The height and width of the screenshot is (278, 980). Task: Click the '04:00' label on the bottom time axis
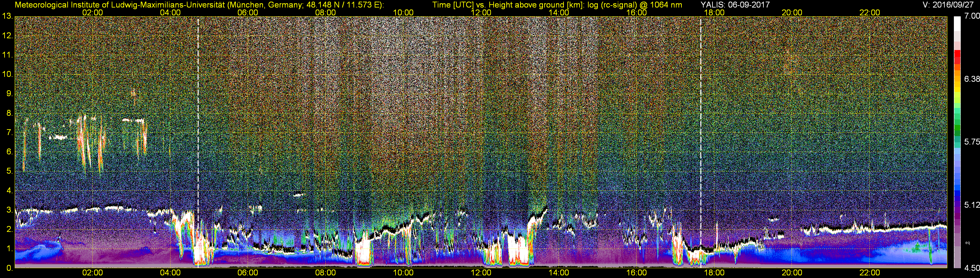170,273
